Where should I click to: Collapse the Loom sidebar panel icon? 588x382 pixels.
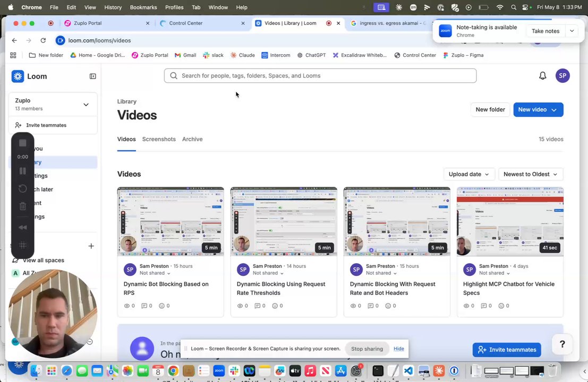pos(92,76)
